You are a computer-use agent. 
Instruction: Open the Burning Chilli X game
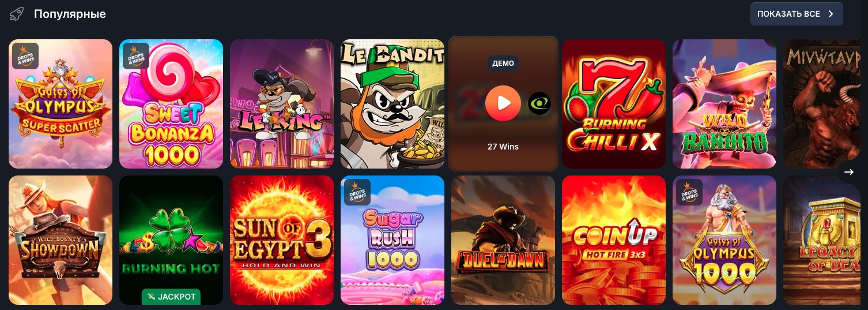(x=614, y=104)
